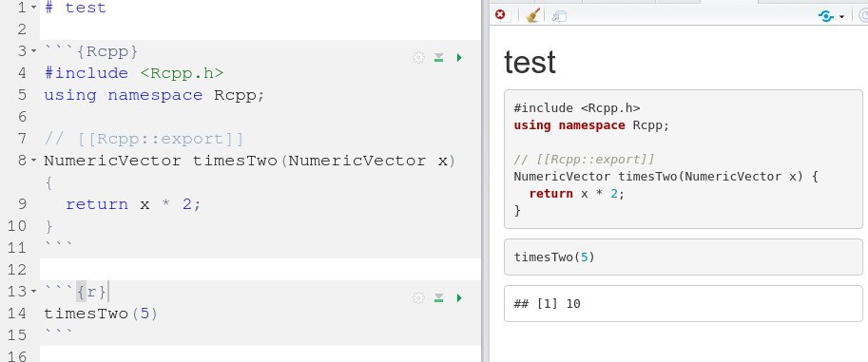
Task: Click line number 12 in the gutter
Action: pos(17,270)
